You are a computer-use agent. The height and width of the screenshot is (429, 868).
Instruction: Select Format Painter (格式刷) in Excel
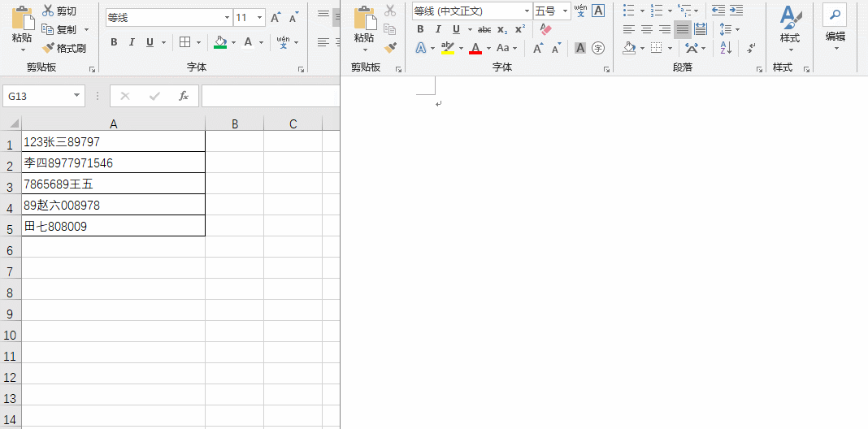click(64, 48)
